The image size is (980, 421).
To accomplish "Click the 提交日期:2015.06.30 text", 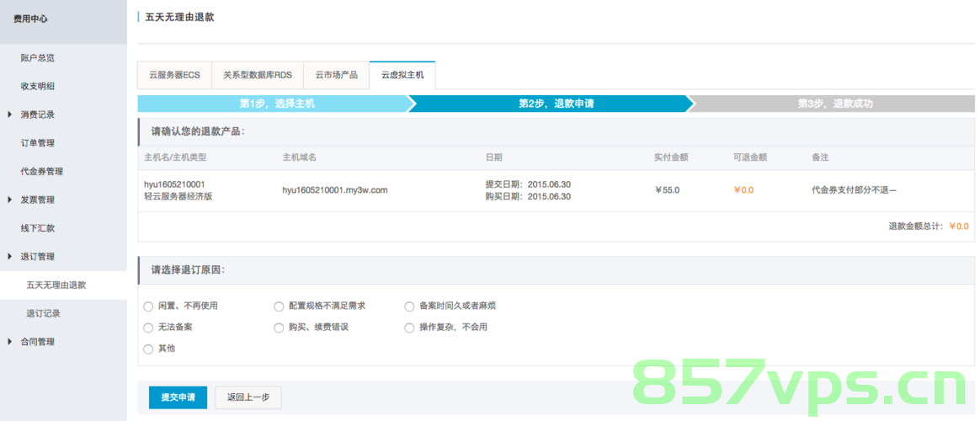I will pyautogui.click(x=528, y=184).
